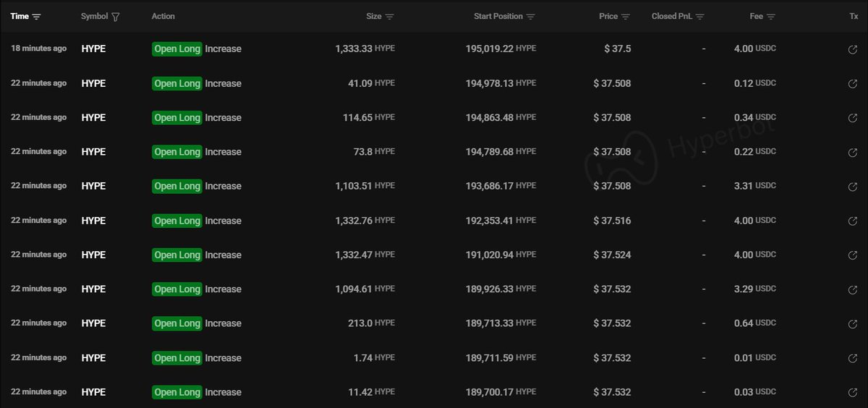The height and width of the screenshot is (408, 868).
Task: Open transaction link for the 73.8 HYPE trade
Action: (853, 153)
